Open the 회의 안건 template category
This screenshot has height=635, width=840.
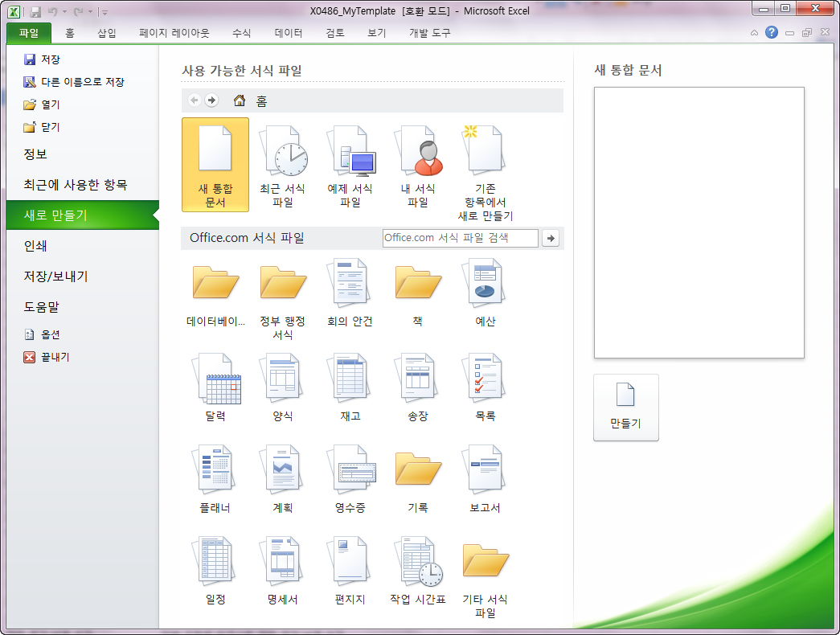click(x=350, y=294)
